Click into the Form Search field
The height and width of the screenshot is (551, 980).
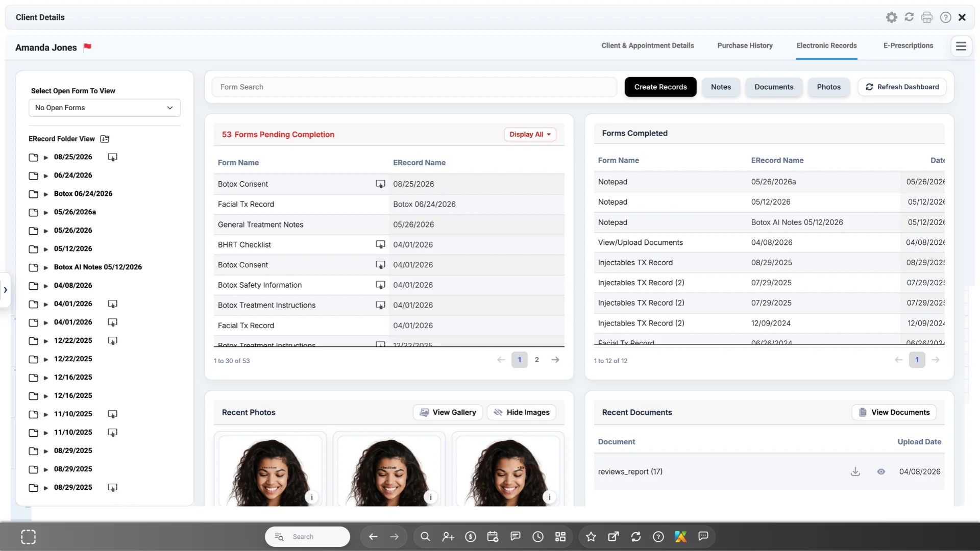tap(414, 87)
